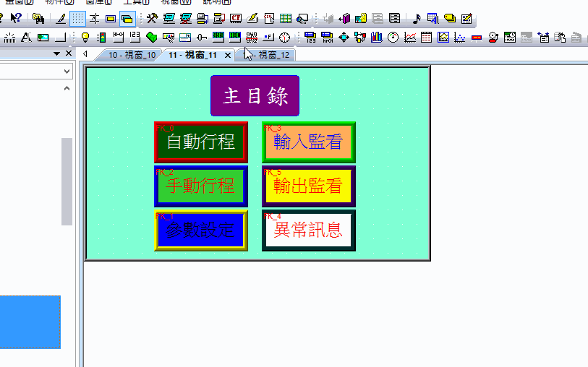Open the left panel options dropdown arrow
The width and height of the screenshot is (588, 367).
[56, 54]
